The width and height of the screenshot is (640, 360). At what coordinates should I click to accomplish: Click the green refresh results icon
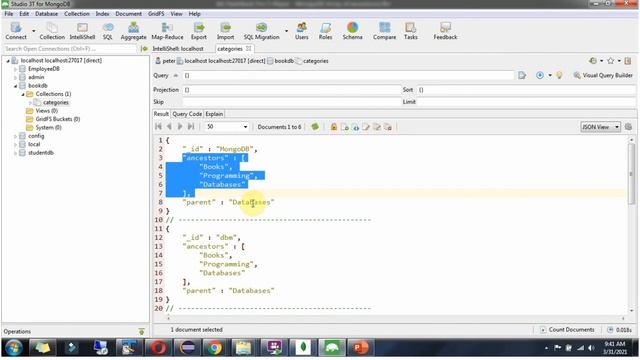[315, 127]
